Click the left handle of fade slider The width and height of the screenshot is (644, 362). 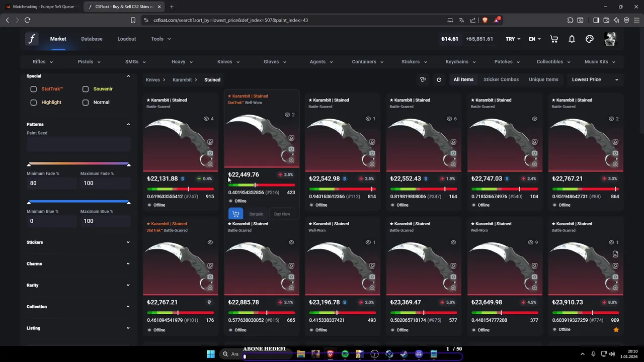29,164
